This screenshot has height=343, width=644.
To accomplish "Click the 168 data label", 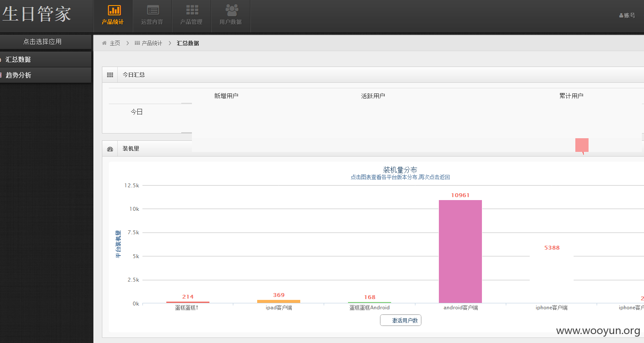I will click(x=370, y=297).
